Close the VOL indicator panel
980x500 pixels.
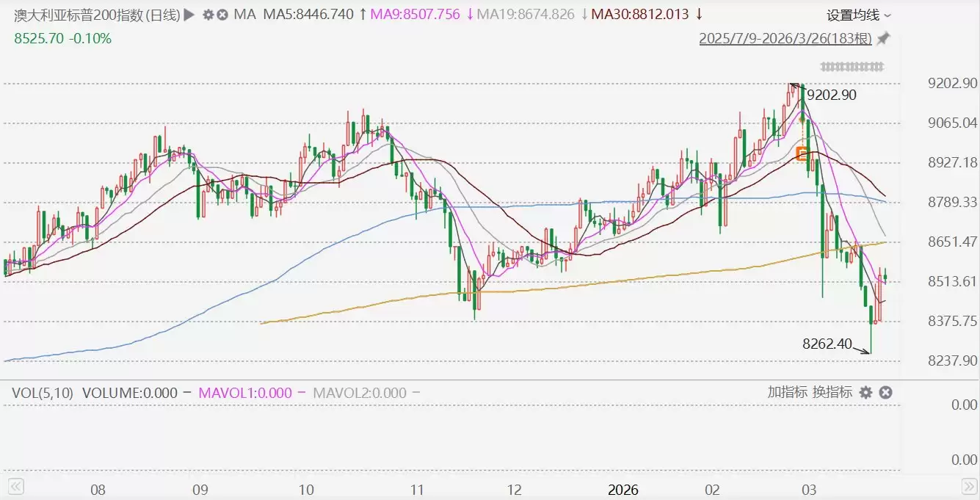tap(885, 393)
